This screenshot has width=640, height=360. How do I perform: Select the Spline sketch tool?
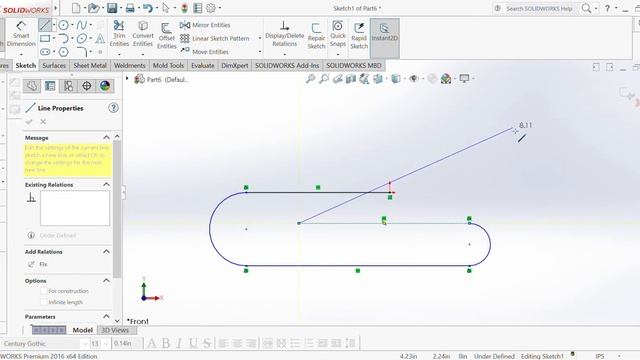click(x=82, y=25)
